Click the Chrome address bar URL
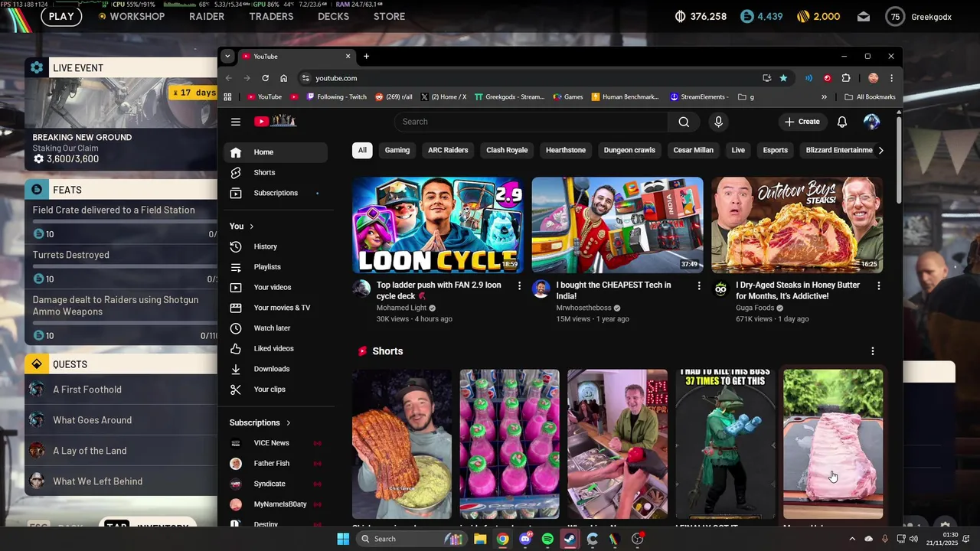This screenshot has width=980, height=551. (336, 78)
